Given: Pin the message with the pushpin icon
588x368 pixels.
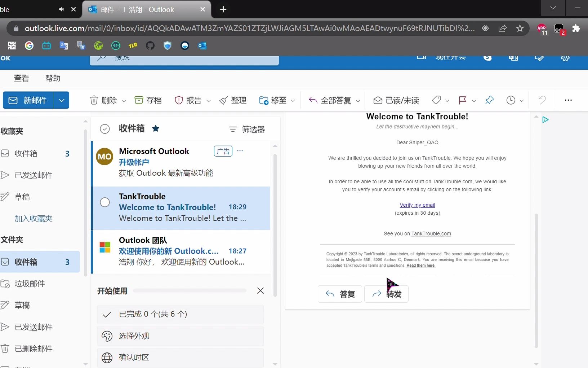Looking at the screenshot, I should [x=489, y=100].
